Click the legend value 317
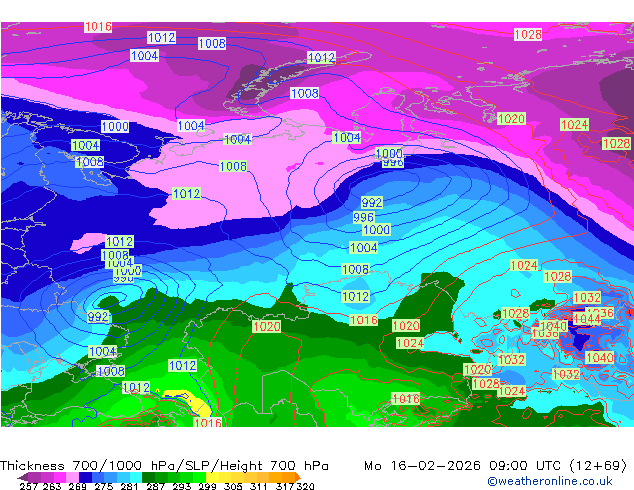 click(285, 486)
